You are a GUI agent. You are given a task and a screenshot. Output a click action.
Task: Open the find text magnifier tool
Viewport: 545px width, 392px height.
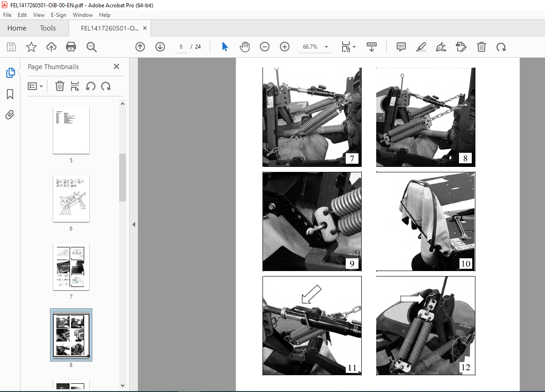tap(91, 47)
